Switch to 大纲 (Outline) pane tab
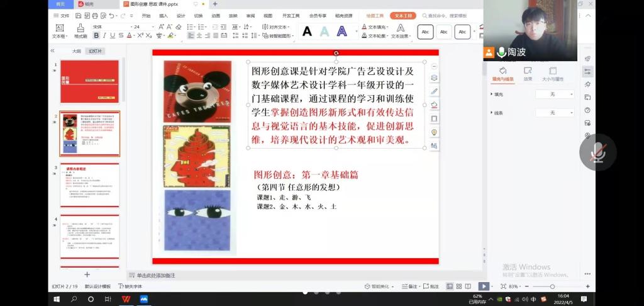 (77, 51)
